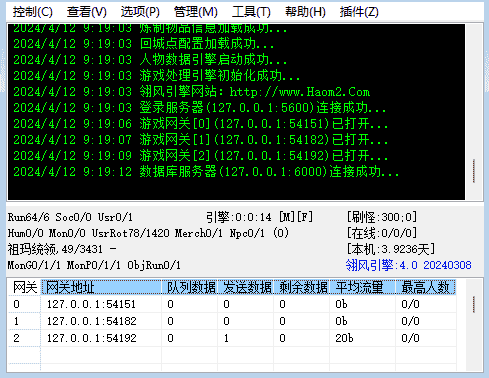This screenshot has height=378, width=489.
Task: Click the 队列数据 column header
Action: point(190,287)
